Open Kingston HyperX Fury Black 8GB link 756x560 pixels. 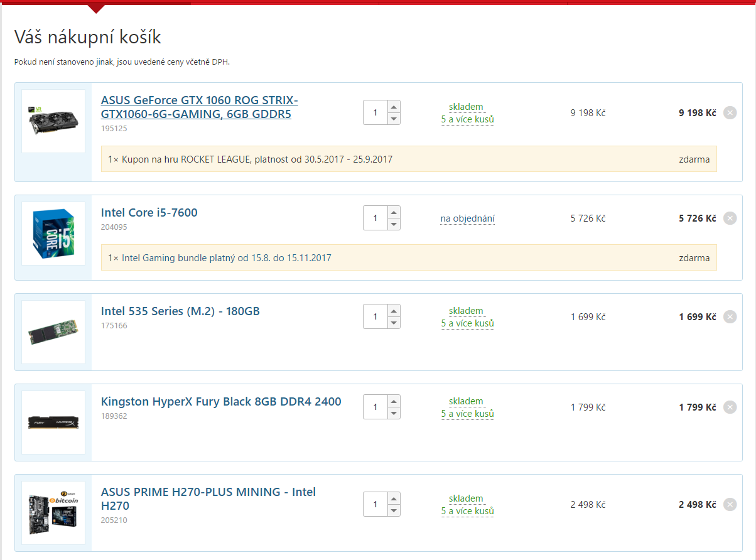point(221,402)
